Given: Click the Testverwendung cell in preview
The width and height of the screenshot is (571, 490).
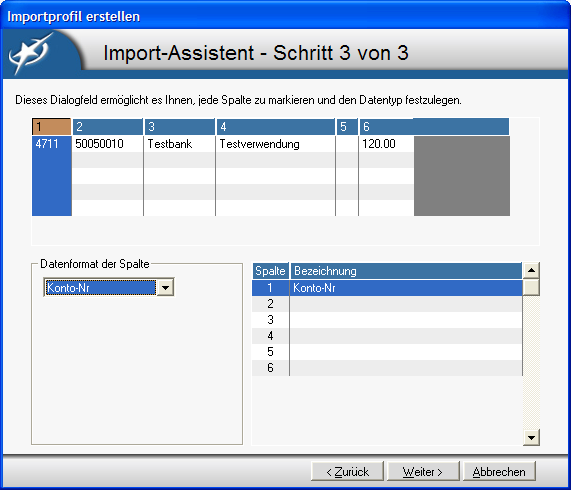Looking at the screenshot, I should pyautogui.click(x=275, y=144).
